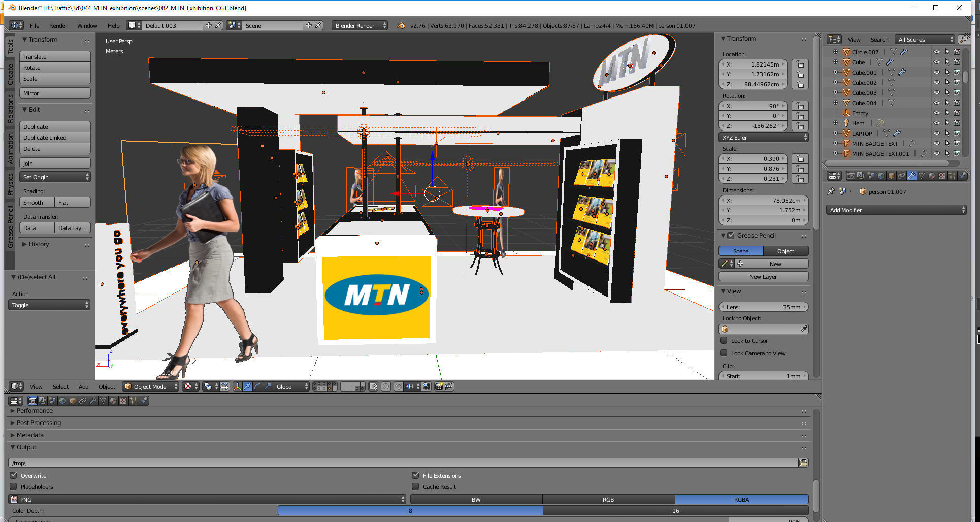Open the Blender Render engine dropdown
Image resolution: width=980 pixels, height=522 pixels.
[360, 25]
